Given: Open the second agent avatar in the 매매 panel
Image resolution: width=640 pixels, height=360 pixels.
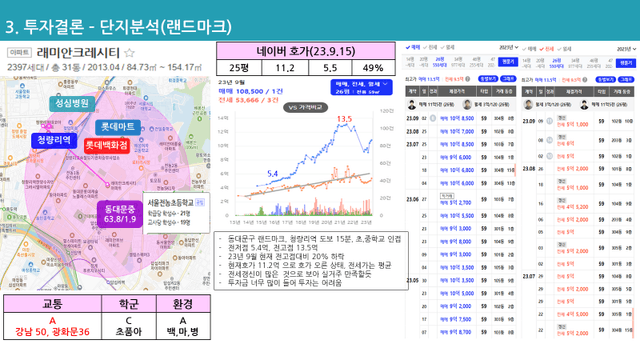Looking at the screenshot, I should point(467,104).
